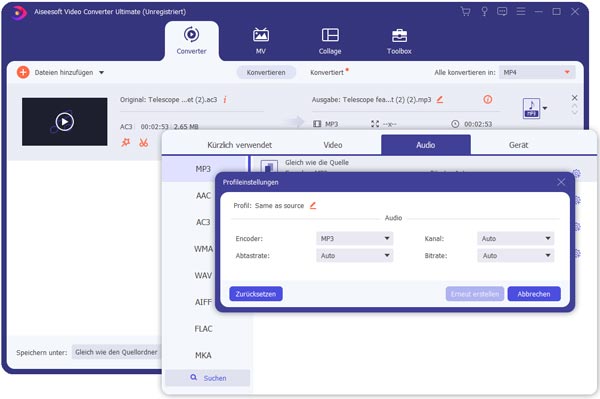Expand the Bitrate Auto dropdown
This screenshot has width=600, height=399.
click(515, 256)
